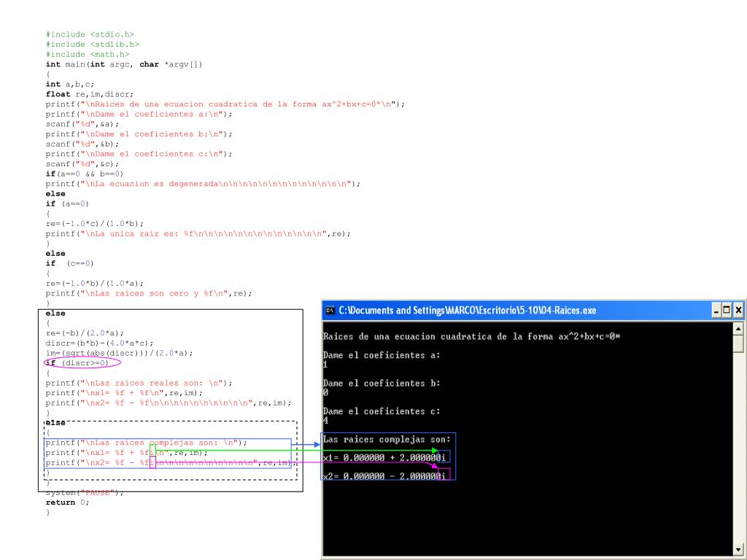Click the float re,im,discr declaration line
Image resolution: width=747 pixels, height=560 pixels.
pos(90,94)
